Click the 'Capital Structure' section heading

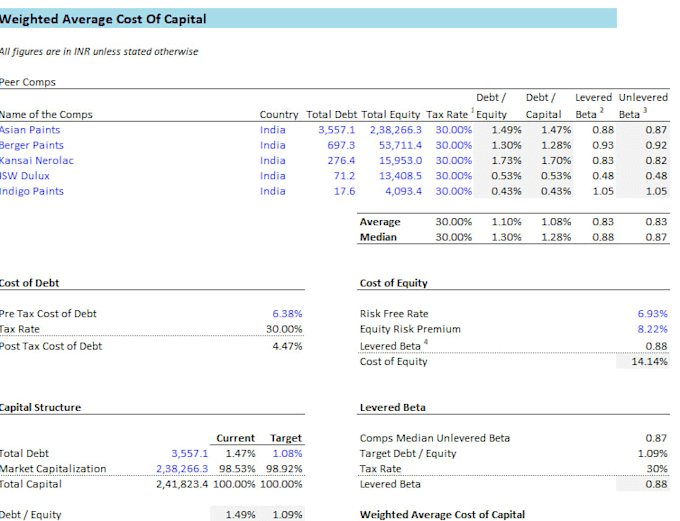40,407
